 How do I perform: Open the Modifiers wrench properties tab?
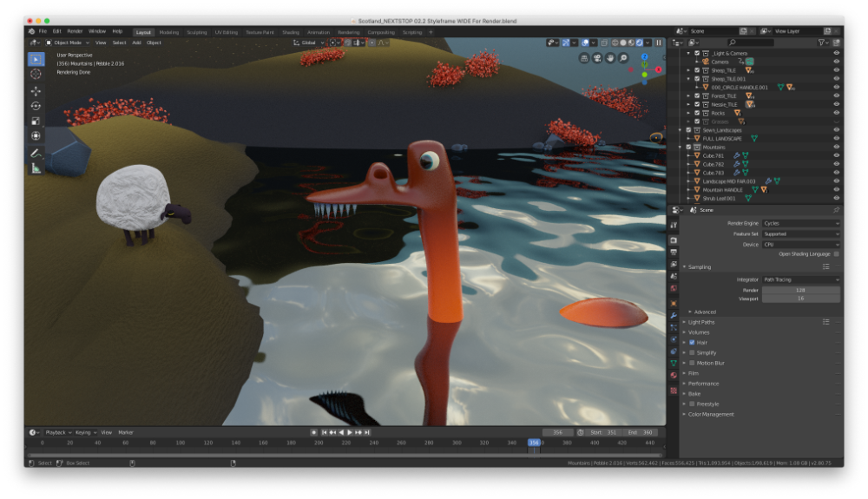pos(674,314)
